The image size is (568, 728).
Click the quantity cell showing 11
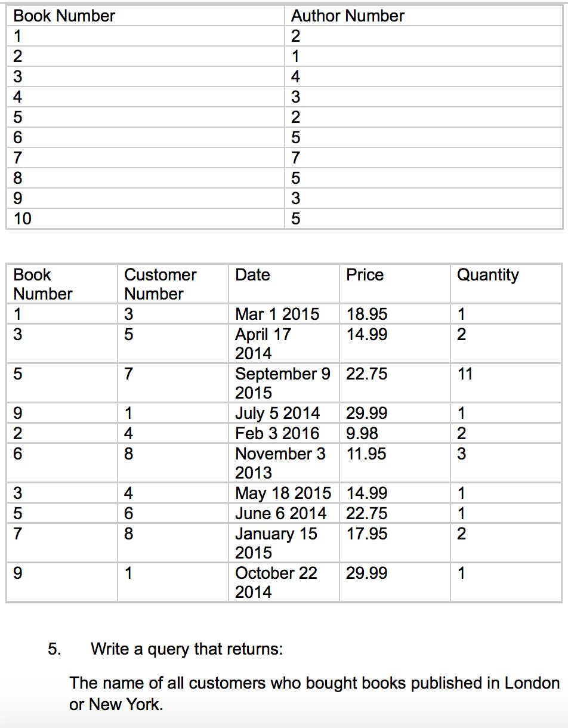[x=465, y=374]
